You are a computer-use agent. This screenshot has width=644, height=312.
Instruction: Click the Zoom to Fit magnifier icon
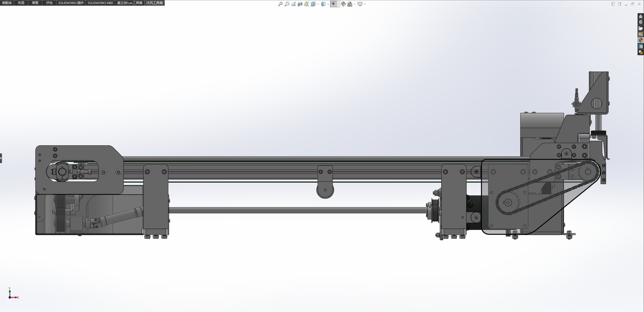[280, 4]
